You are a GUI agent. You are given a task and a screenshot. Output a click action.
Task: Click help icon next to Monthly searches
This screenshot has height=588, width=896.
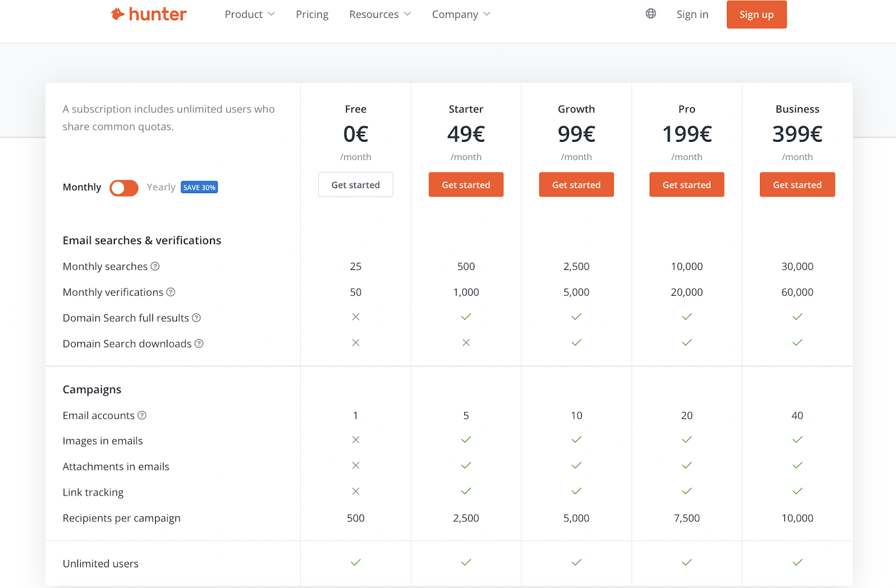click(155, 266)
